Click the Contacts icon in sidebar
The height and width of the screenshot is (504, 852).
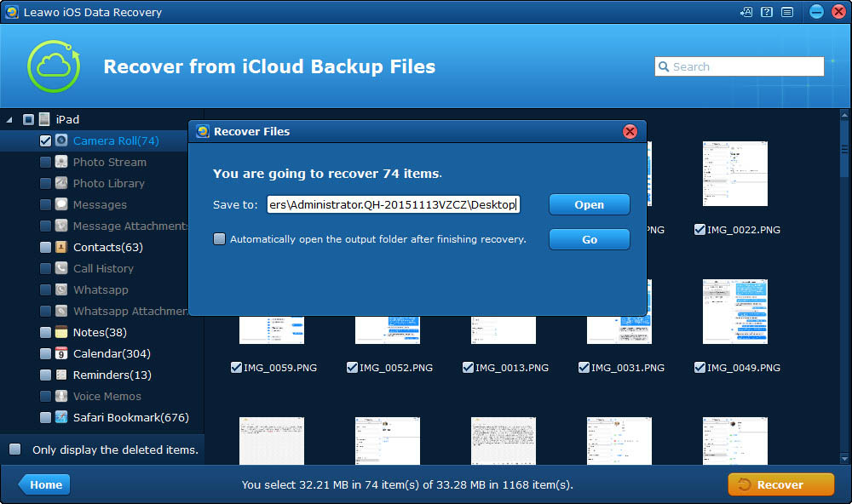pos(61,247)
